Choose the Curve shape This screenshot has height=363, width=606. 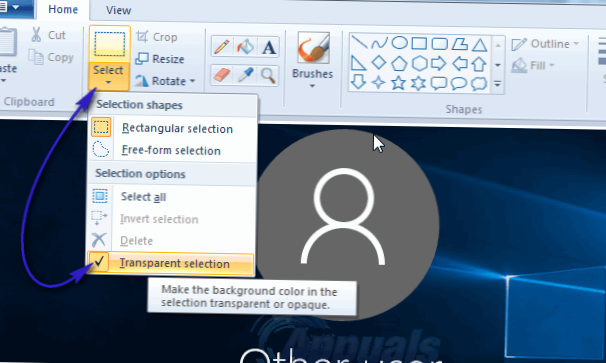[x=380, y=43]
